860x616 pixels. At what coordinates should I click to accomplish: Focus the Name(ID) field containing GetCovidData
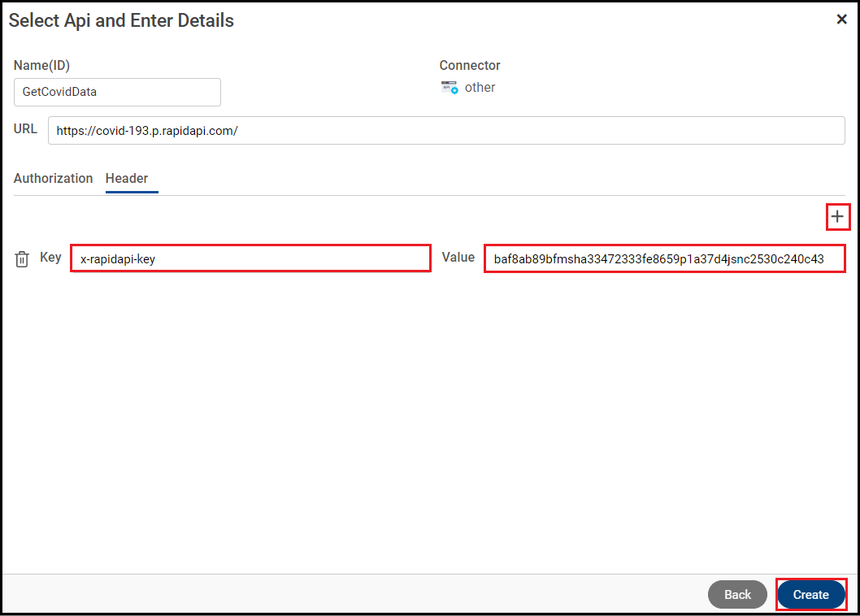(x=117, y=92)
